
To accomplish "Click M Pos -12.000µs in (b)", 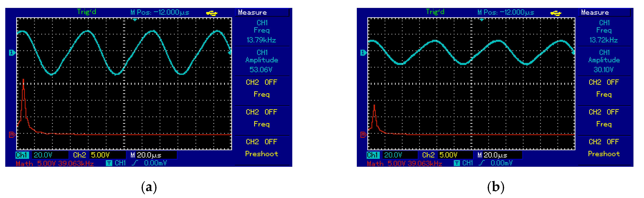I will click(506, 12).
